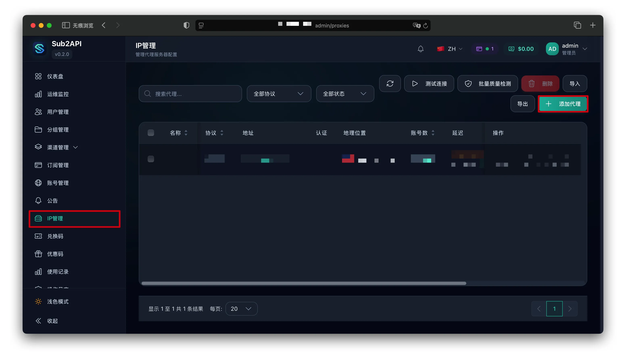Click the shield privacy icon

[186, 25]
